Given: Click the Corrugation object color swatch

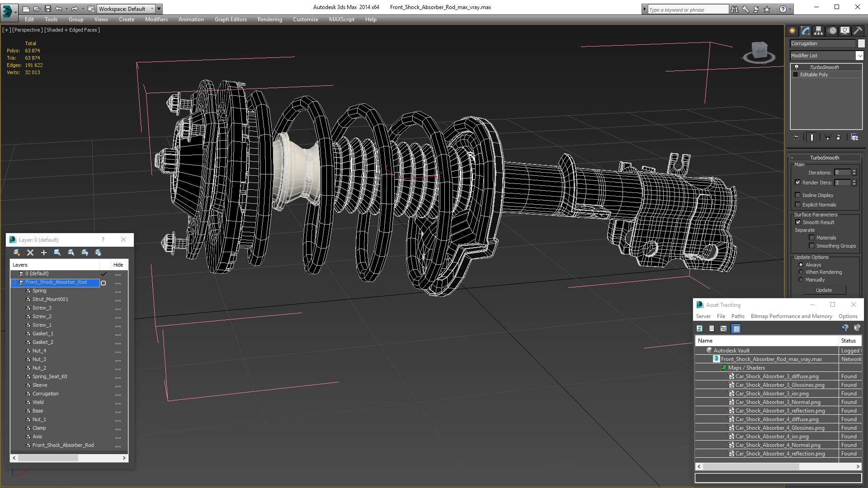Looking at the screenshot, I should click(x=861, y=43).
